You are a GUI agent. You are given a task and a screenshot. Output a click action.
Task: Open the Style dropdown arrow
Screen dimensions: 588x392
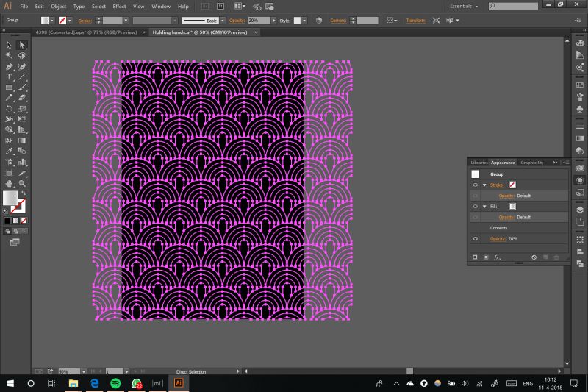tap(304, 21)
